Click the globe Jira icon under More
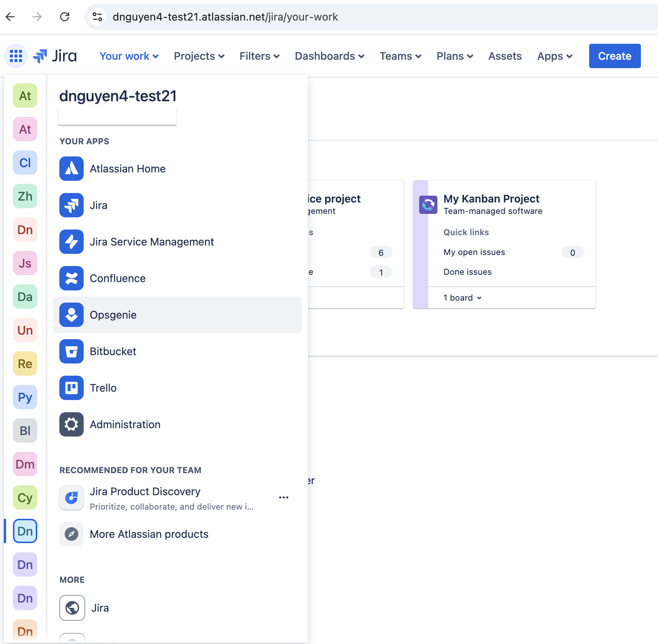Viewport: 658px width, 644px height. tap(72, 608)
